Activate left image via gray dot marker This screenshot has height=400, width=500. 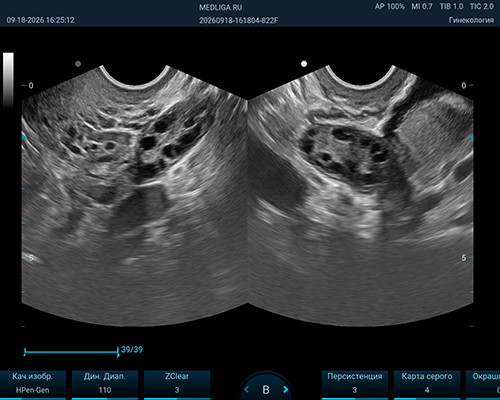(x=78, y=64)
